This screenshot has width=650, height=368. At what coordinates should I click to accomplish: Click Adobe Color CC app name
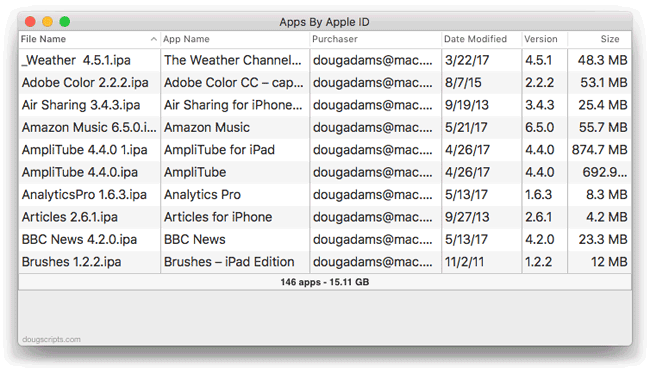click(233, 82)
